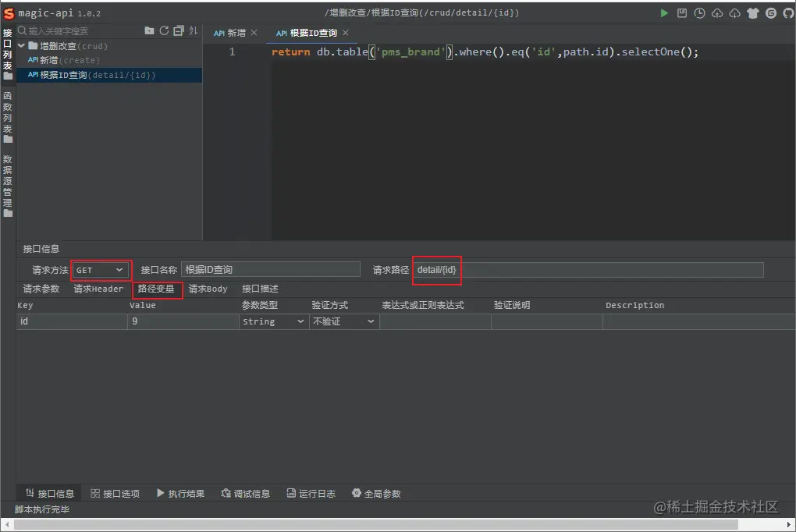Collapse the 增删改查(crud) group
This screenshot has height=532, width=796.
click(x=21, y=46)
